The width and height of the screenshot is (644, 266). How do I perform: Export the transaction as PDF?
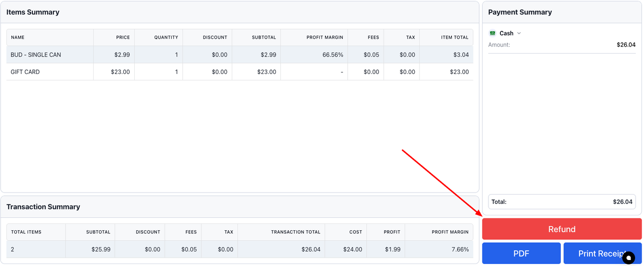[x=521, y=254]
